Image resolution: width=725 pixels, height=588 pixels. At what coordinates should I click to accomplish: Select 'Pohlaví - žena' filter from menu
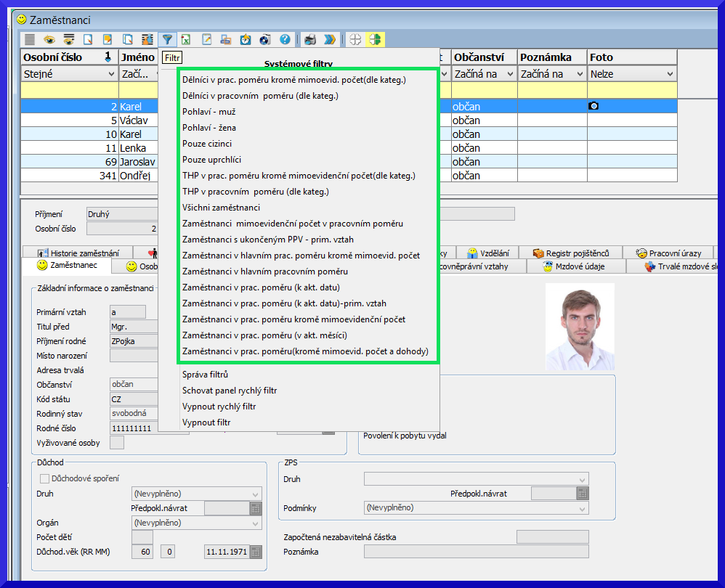pyautogui.click(x=209, y=128)
